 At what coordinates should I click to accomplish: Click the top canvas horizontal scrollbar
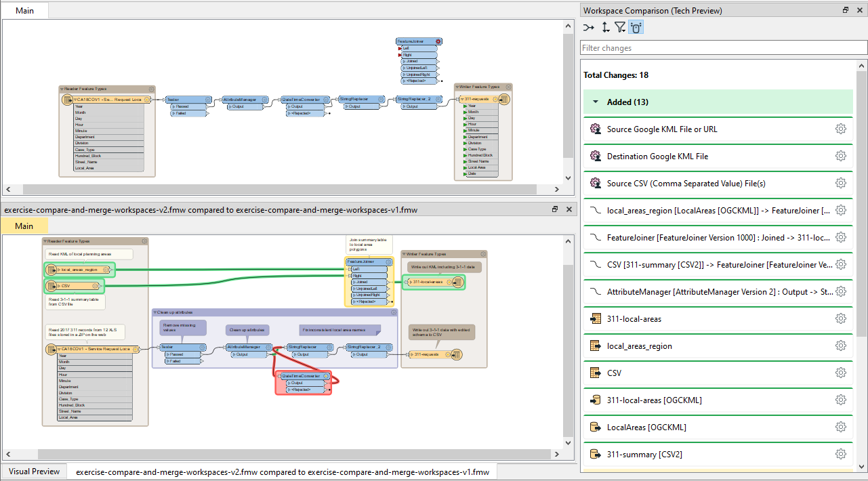pyautogui.click(x=285, y=189)
